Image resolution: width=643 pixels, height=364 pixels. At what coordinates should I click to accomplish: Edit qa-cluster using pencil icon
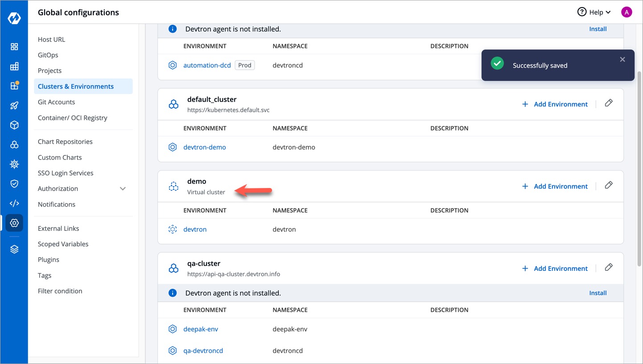[609, 267]
